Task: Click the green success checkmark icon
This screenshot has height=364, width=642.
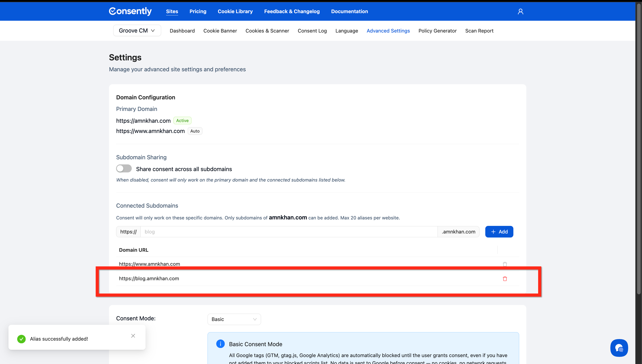Action: [21, 339]
